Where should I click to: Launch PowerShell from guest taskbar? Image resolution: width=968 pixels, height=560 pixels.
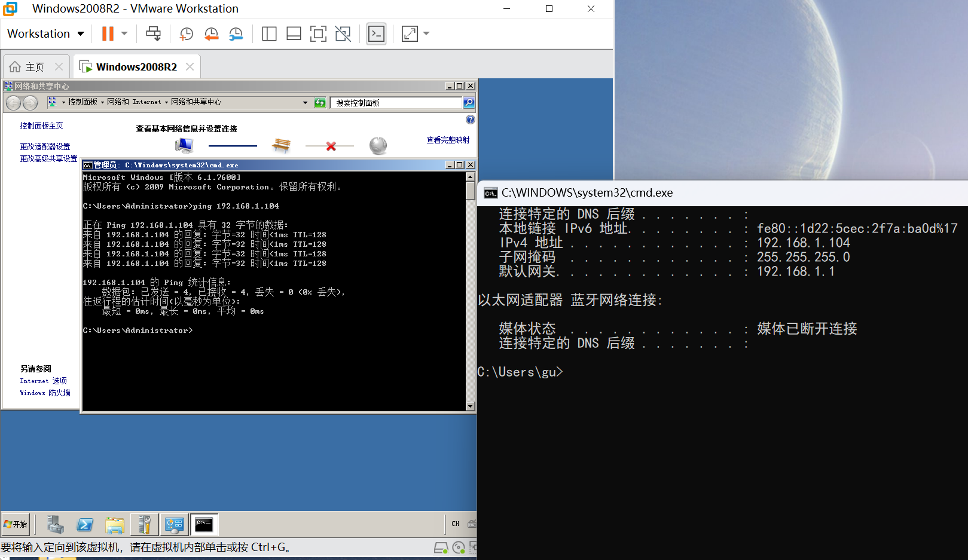[85, 525]
